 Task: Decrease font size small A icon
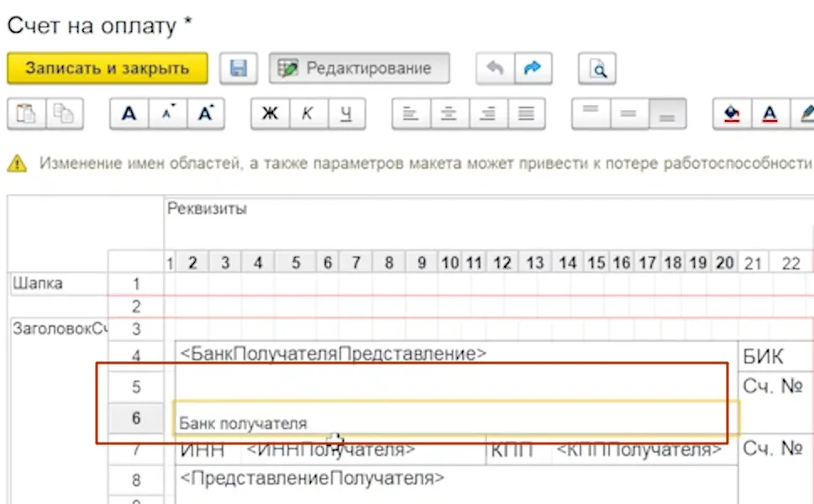point(168,113)
